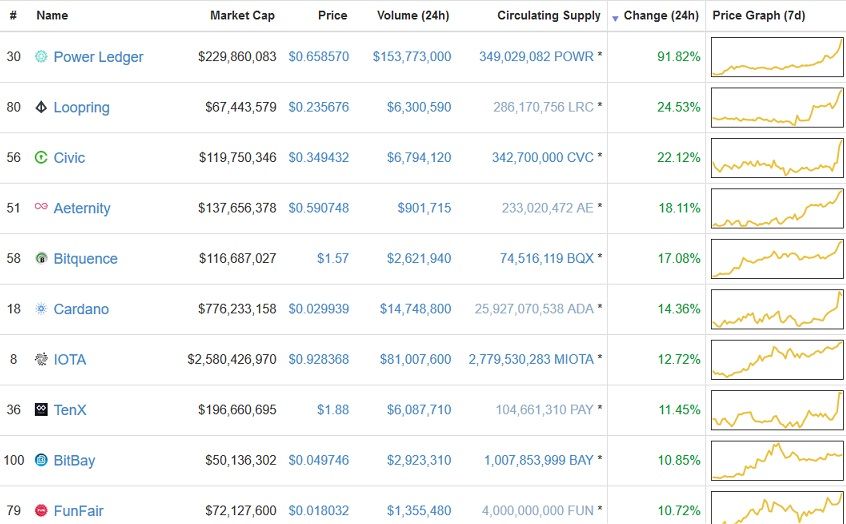This screenshot has width=846, height=524.
Task: Open the TenX coin page
Action: coord(70,410)
